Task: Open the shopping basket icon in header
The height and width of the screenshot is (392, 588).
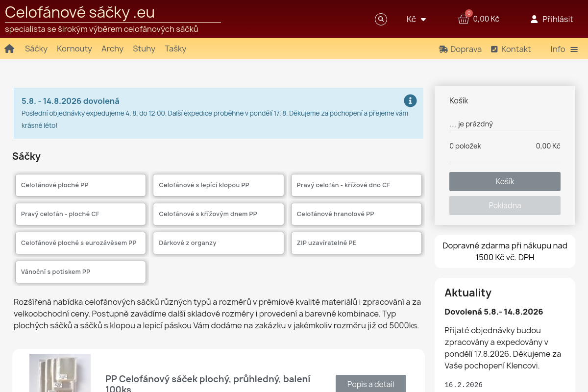Action: (464, 19)
